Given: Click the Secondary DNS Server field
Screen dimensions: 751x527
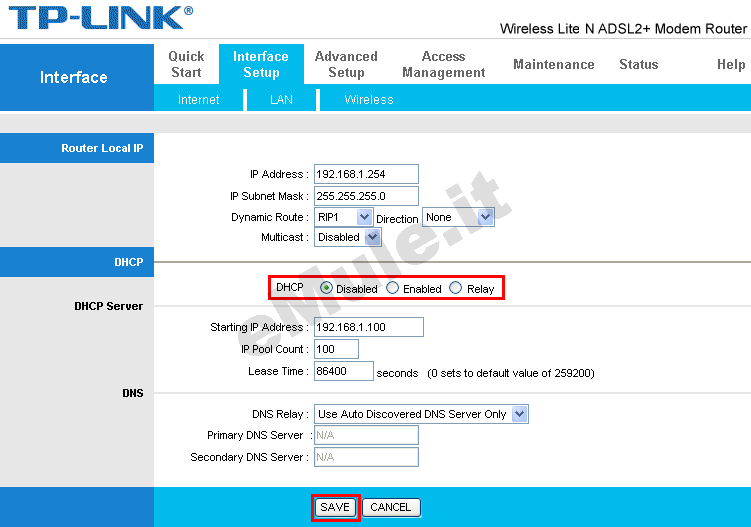Looking at the screenshot, I should [x=366, y=457].
